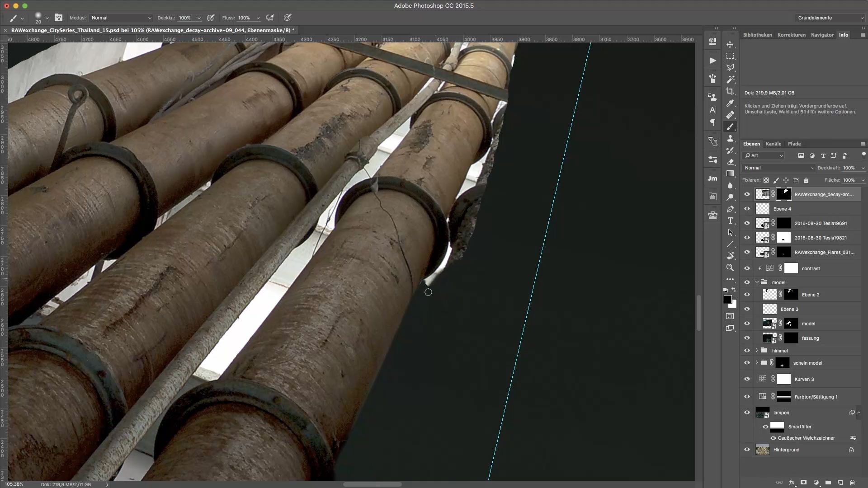Viewport: 868px width, 488px height.
Task: Select the Hand/Rotate View tool
Action: [x=730, y=256]
